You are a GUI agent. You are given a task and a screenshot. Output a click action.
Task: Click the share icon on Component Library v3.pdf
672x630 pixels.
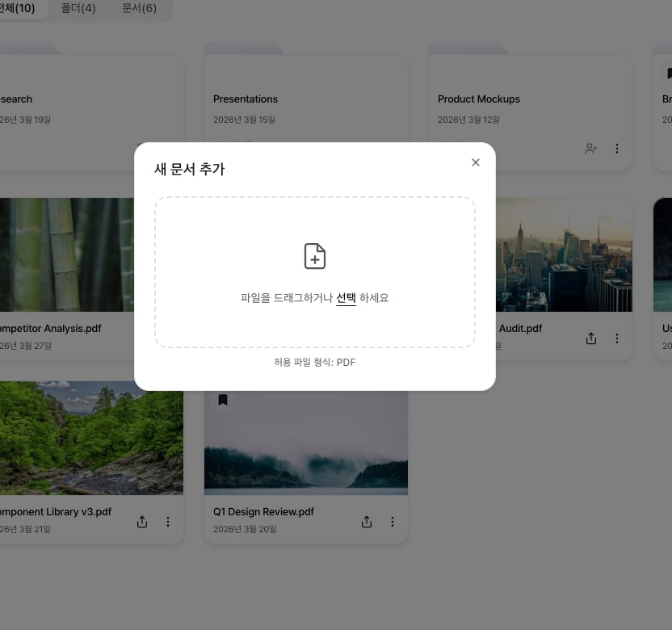[x=142, y=522]
